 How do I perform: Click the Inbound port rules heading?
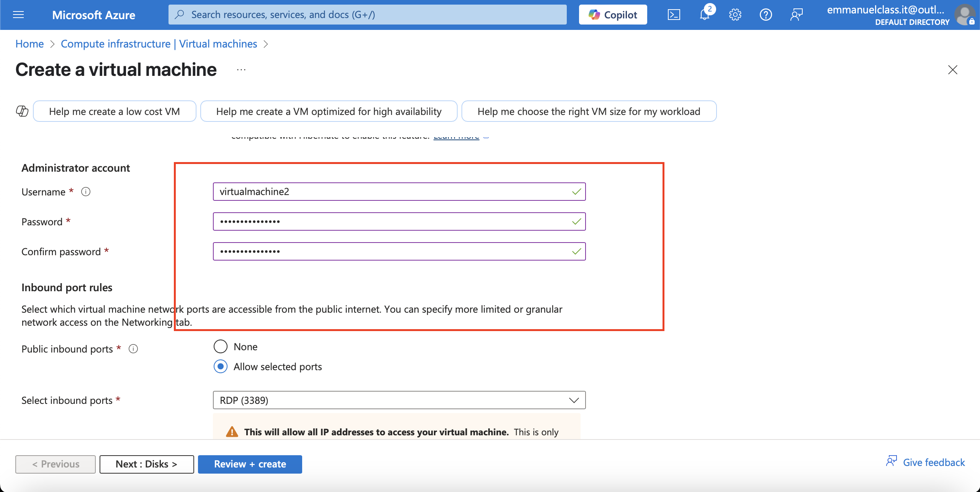[67, 287]
